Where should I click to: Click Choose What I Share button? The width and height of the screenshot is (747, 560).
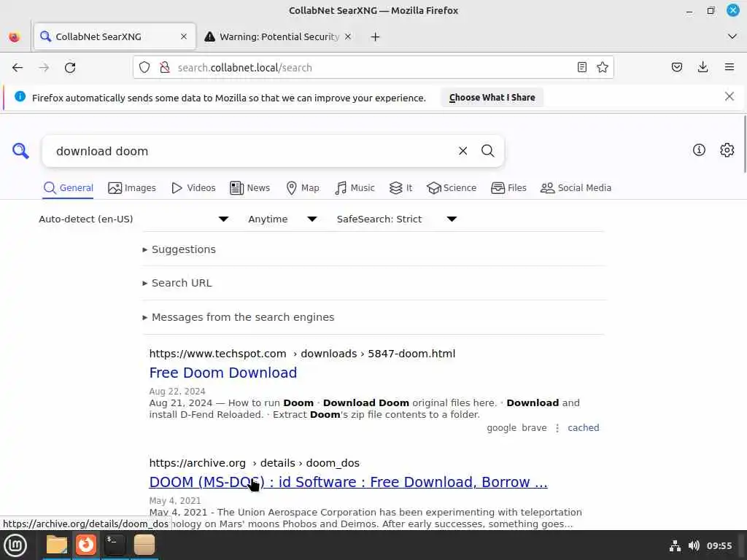point(492,98)
